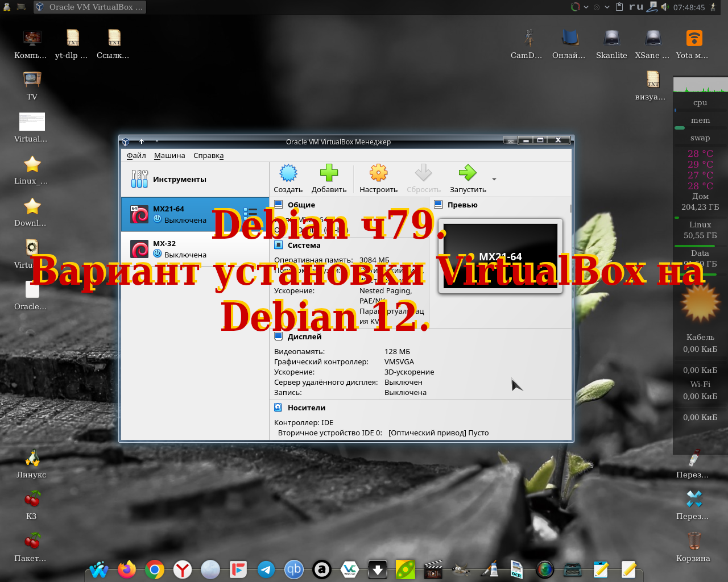Expand the arrow beside the red-green circle tray icon
The height and width of the screenshot is (582, 728).
[x=586, y=7]
